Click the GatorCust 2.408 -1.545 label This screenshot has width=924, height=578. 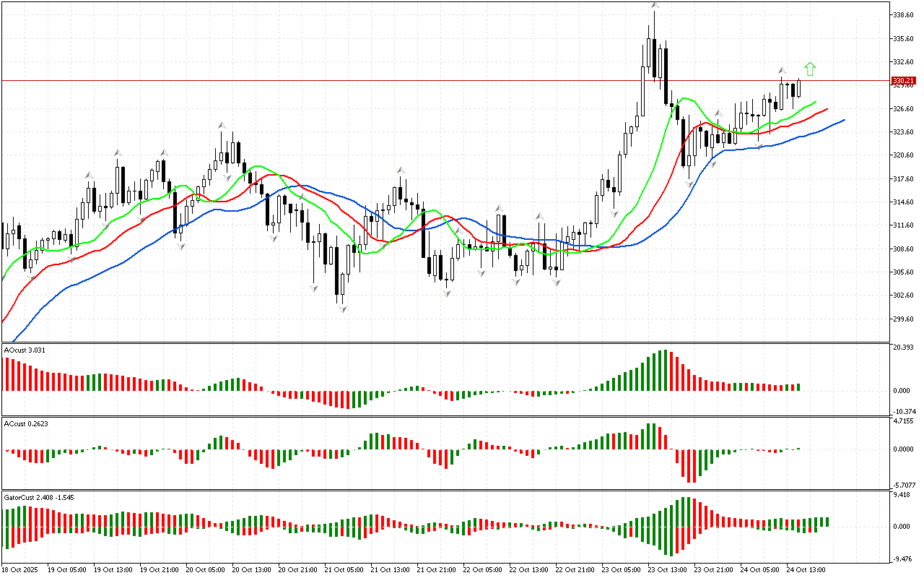(39, 497)
